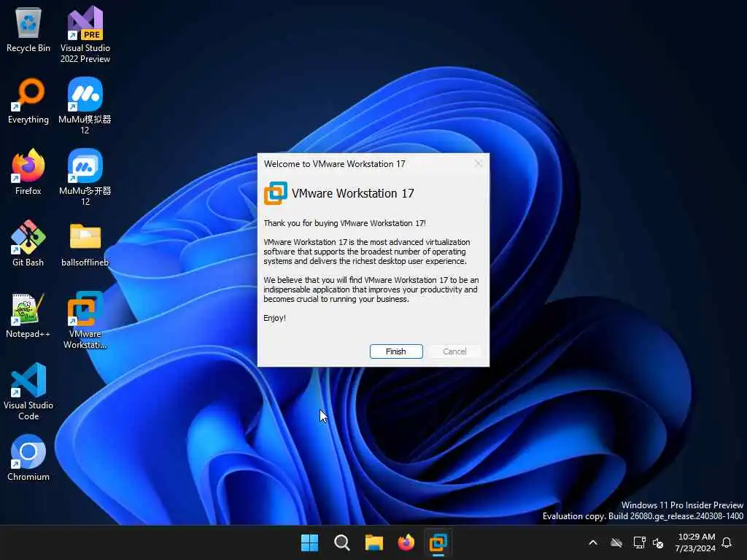747x560 pixels.
Task: Select the VMware Workstation desktop shortcut
Action: pyautogui.click(x=85, y=321)
